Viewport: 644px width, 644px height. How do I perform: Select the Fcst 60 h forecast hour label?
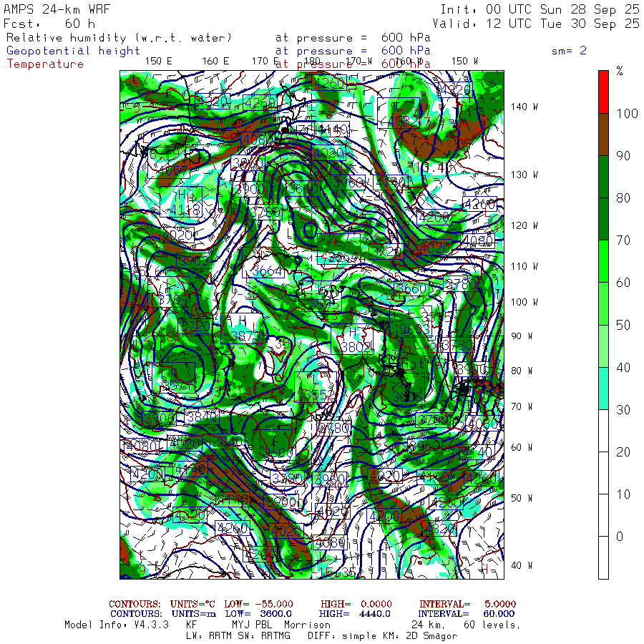pos(49,23)
